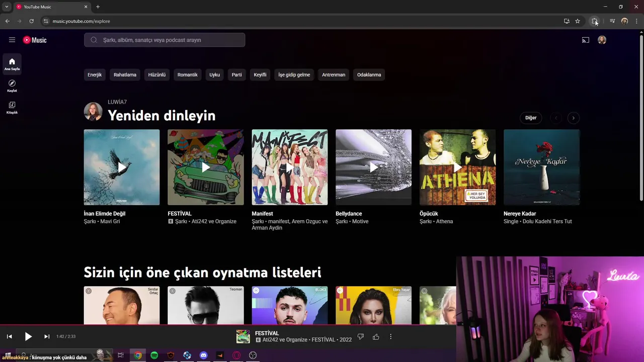Viewport: 644px width, 362px height.
Task: Click FESTİVAL album art in player bar
Action: click(243, 336)
